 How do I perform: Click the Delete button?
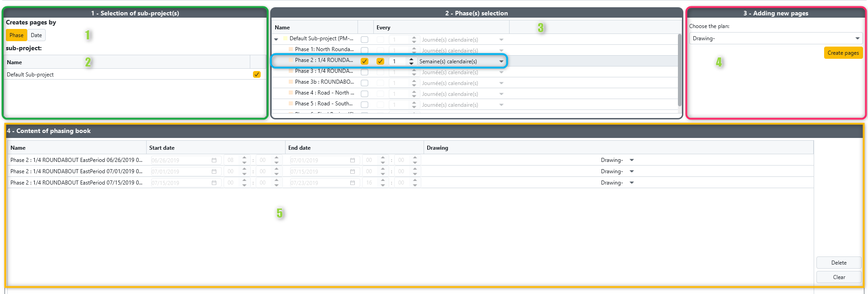(839, 263)
